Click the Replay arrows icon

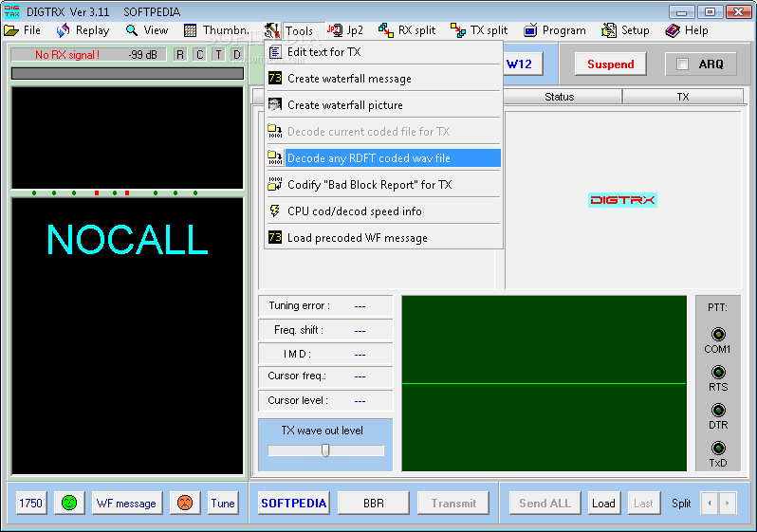pyautogui.click(x=63, y=30)
